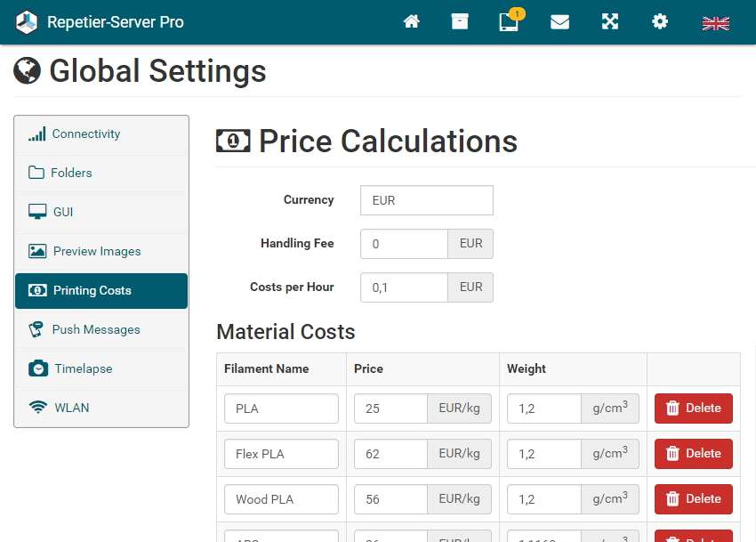Click the trash icon in the Flex PLA row
The height and width of the screenshot is (542, 756).
(672, 454)
